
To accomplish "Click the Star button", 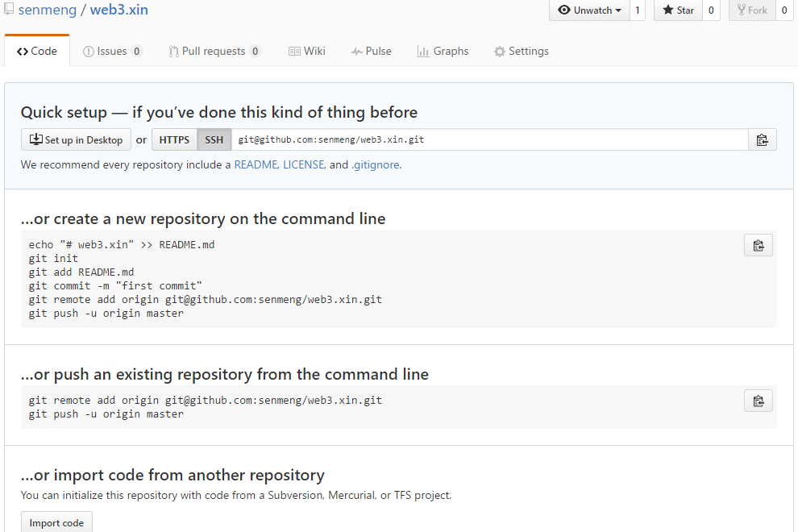I will [x=678, y=10].
